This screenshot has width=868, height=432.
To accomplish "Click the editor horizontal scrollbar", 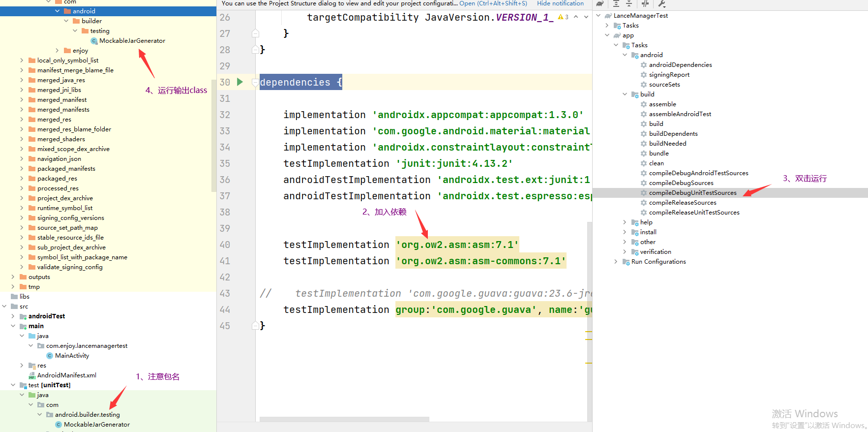I will [344, 419].
